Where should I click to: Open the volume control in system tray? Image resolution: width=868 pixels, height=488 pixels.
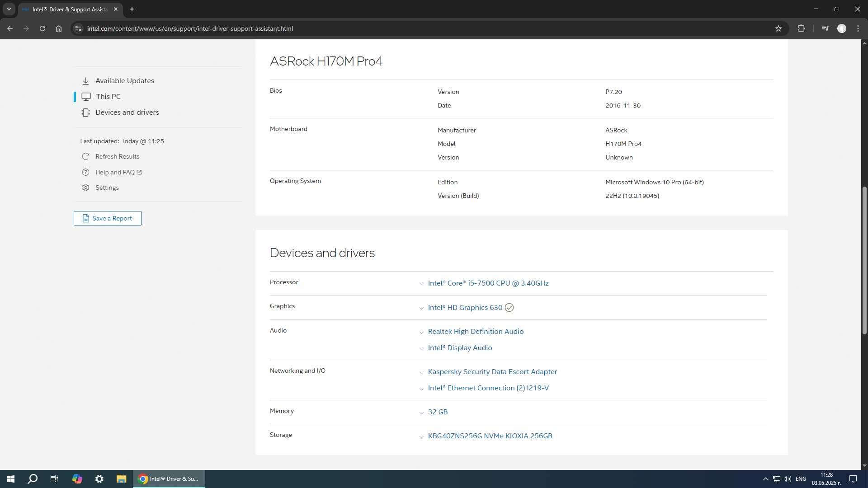pos(788,479)
